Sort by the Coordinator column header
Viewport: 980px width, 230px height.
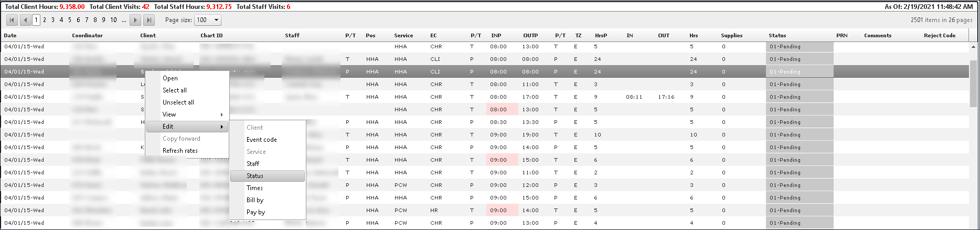[87, 36]
